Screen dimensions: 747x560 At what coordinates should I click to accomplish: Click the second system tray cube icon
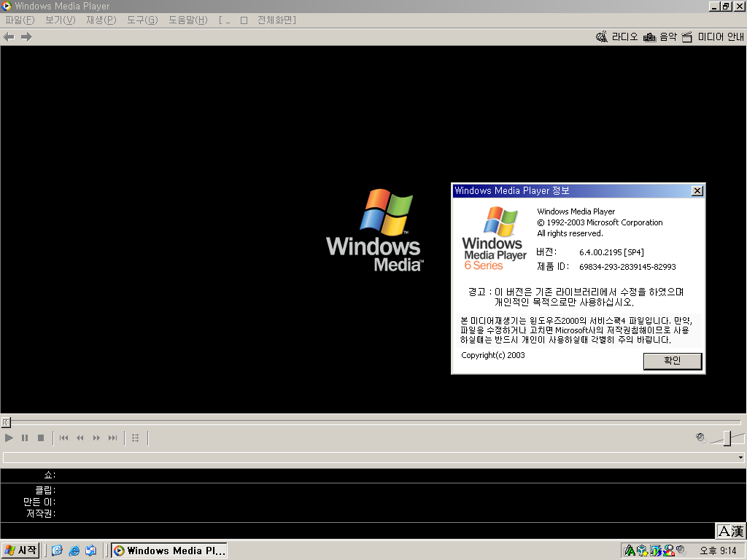(642, 551)
